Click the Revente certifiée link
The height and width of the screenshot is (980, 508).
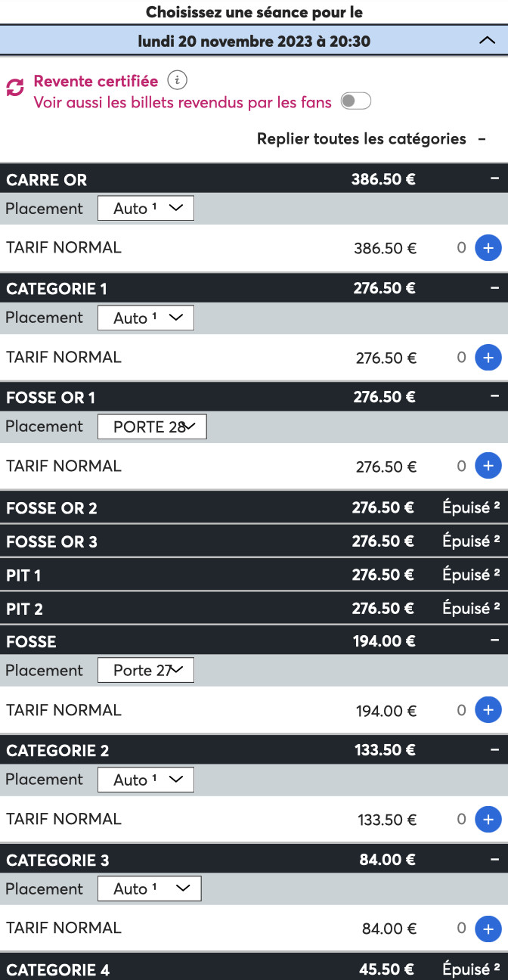point(96,81)
